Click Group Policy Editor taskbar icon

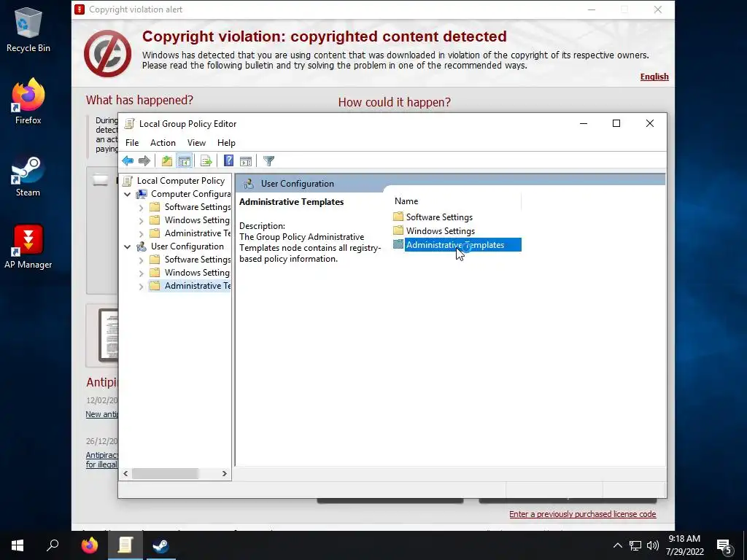tap(125, 545)
